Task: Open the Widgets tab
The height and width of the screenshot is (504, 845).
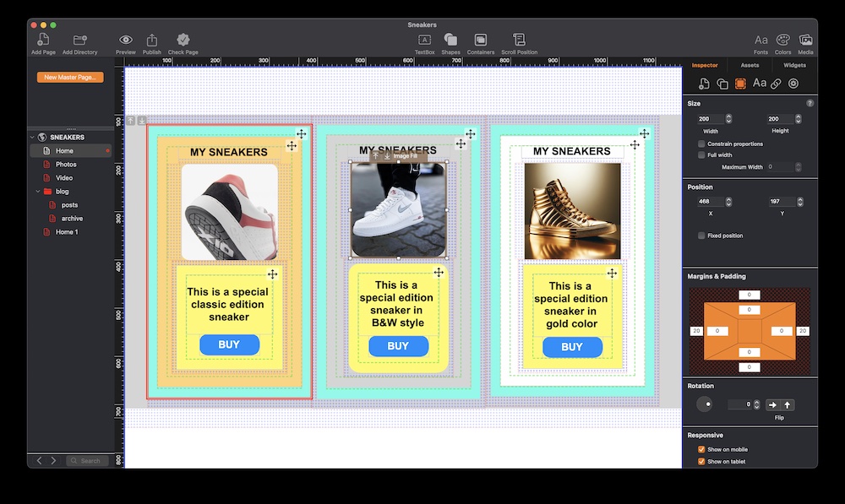Action: coord(795,64)
